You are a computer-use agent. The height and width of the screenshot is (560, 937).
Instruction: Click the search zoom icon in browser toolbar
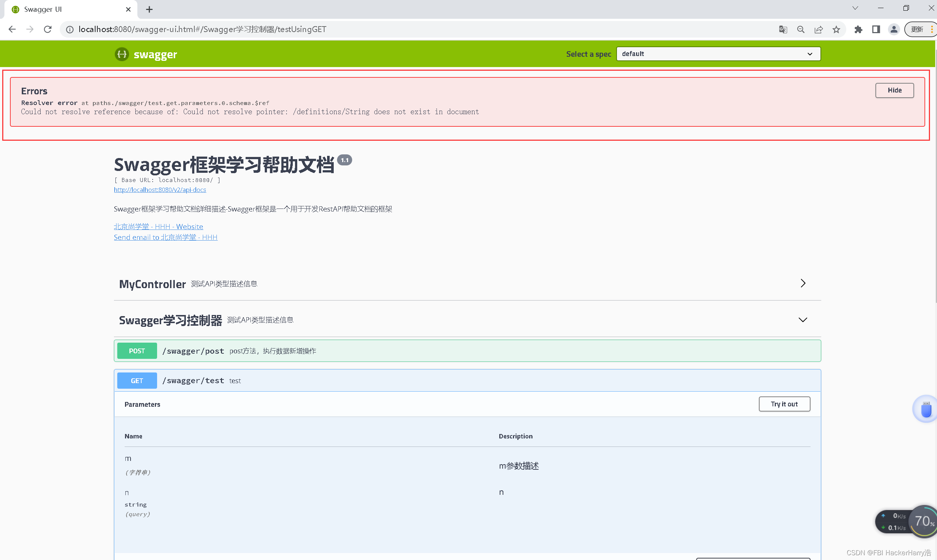[x=801, y=29]
